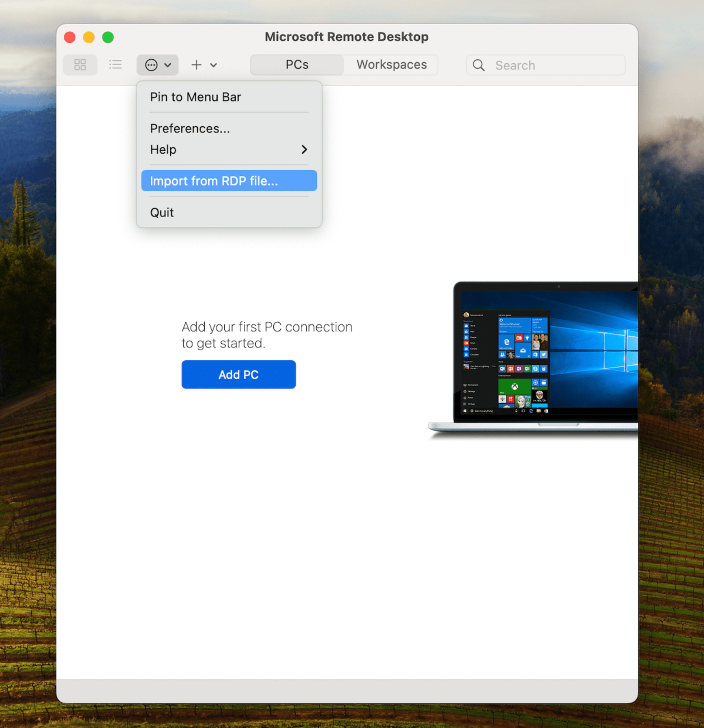Viewport: 704px width, 728px height.
Task: Click the plus add icon
Action: [197, 65]
